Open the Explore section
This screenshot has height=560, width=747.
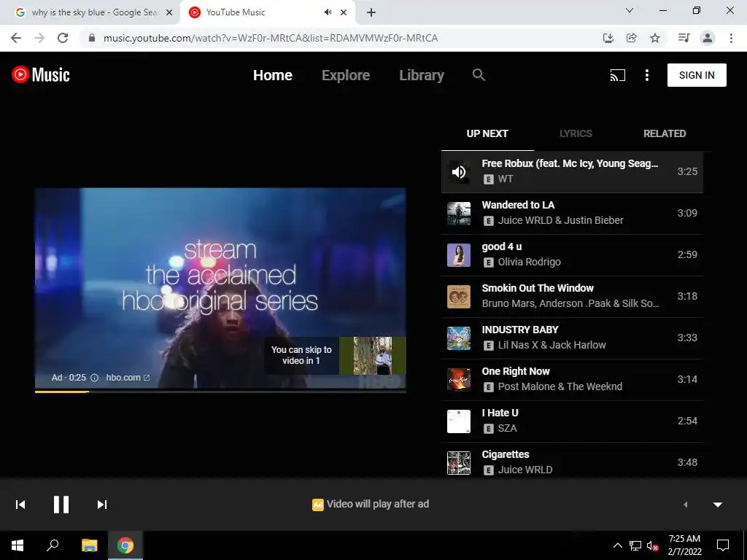345,75
